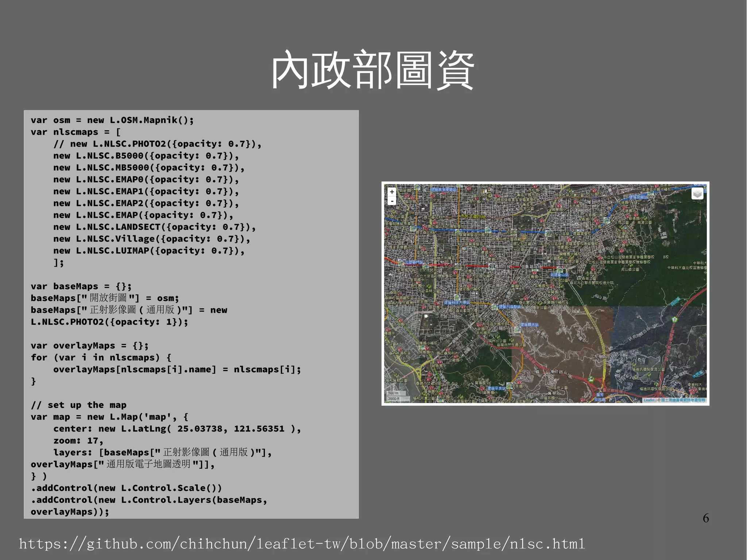Image resolution: width=747 pixels, height=560 pixels.
Task: Click the 'L.NLSC.PHOTO2({opacity: 1});' line
Action: pos(109,322)
